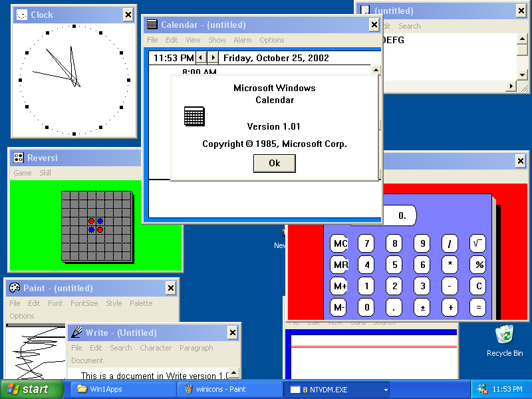Click the Write pen title bar icon

[77, 332]
